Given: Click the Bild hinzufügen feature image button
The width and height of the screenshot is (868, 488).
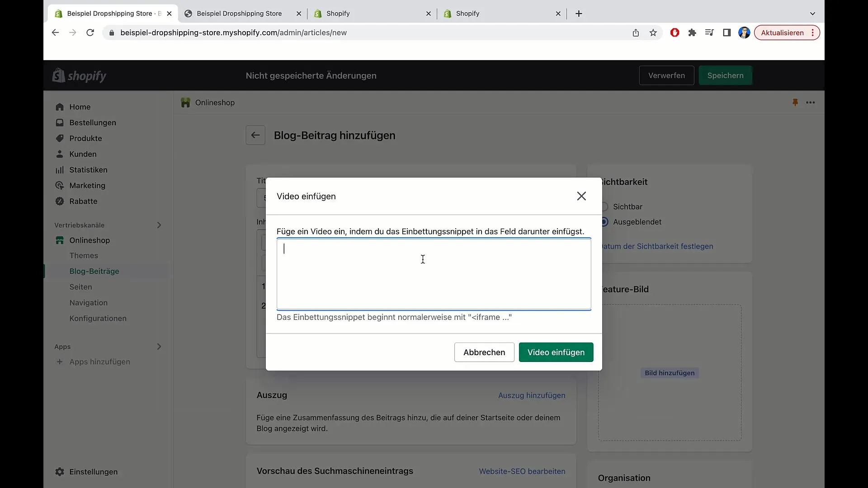Looking at the screenshot, I should coord(670,372).
